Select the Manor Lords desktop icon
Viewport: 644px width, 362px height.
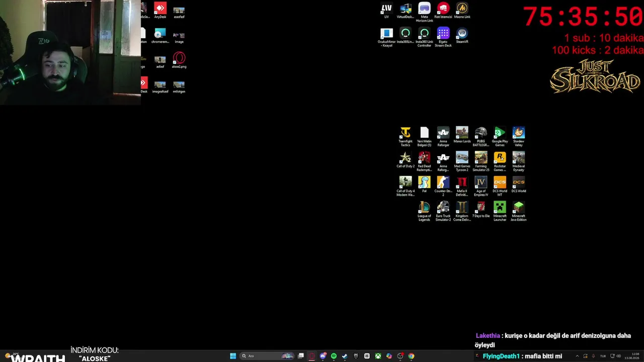pos(462,135)
